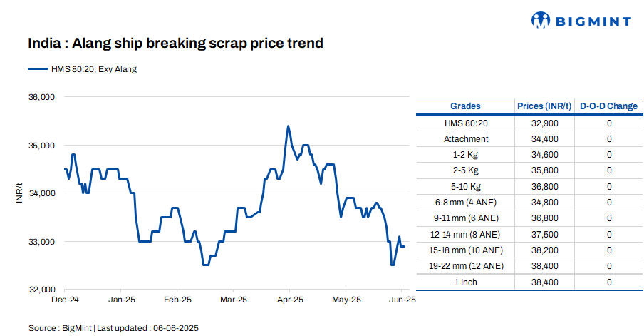Screen dimensions: 644x336
Task: Click the 19-22 mm (12 ANE) grade
Action: (x=465, y=266)
